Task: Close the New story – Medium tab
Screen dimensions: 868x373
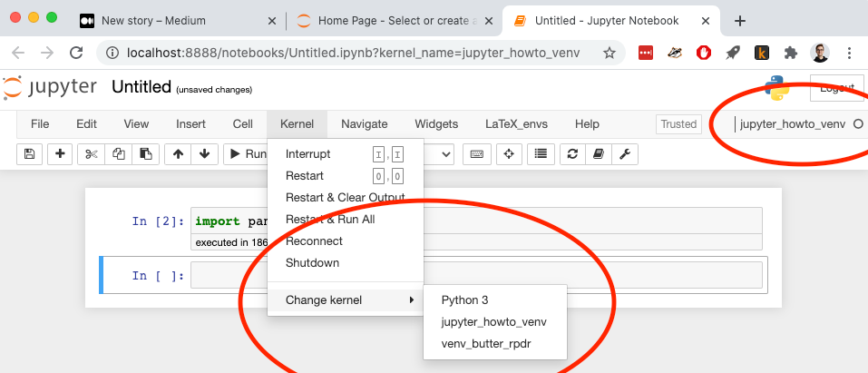Action: click(x=272, y=21)
